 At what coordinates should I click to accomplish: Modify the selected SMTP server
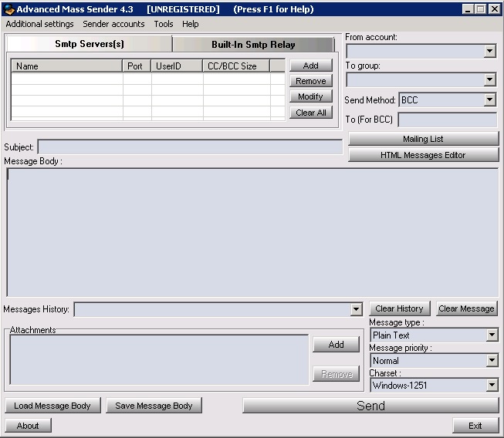coord(311,96)
